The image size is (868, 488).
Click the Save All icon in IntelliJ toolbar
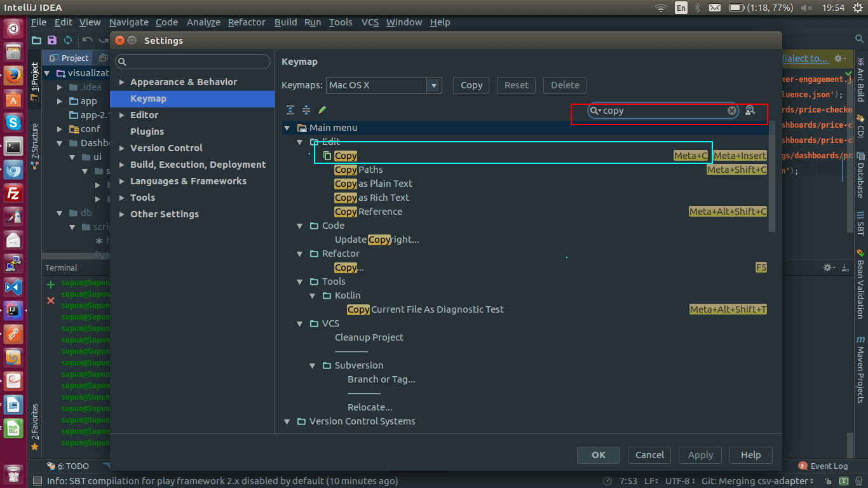[52, 40]
